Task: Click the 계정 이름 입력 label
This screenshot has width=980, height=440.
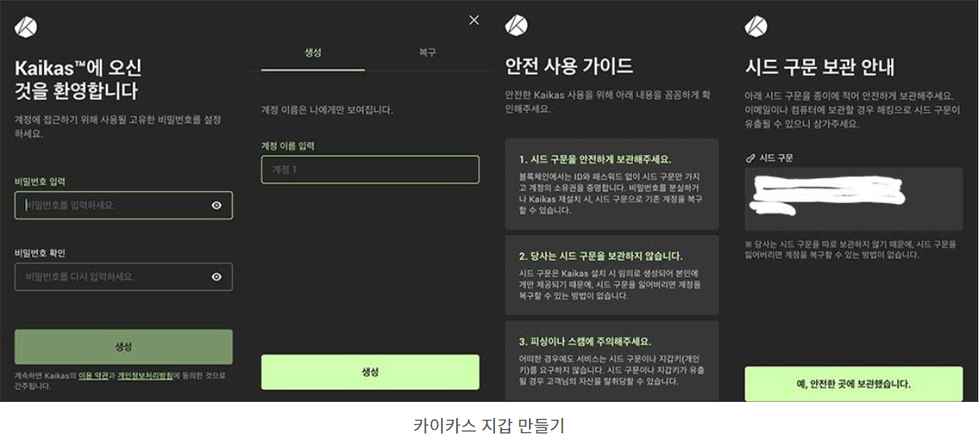Action: [x=288, y=146]
